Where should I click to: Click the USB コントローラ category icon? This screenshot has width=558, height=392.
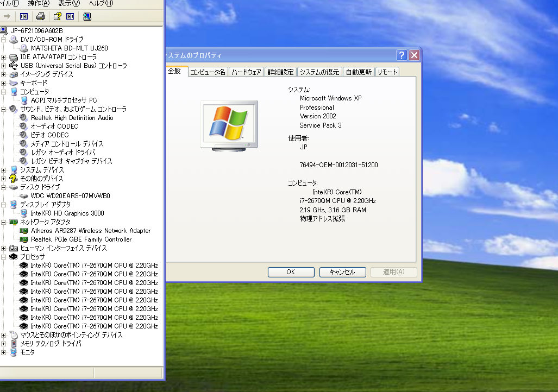14,66
